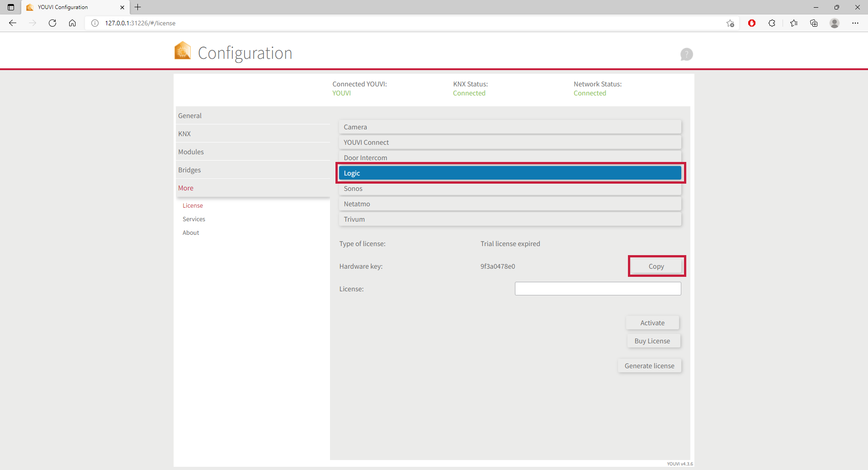Select the YOUVI Connect license module
Image resolution: width=868 pixels, height=470 pixels.
click(x=510, y=142)
